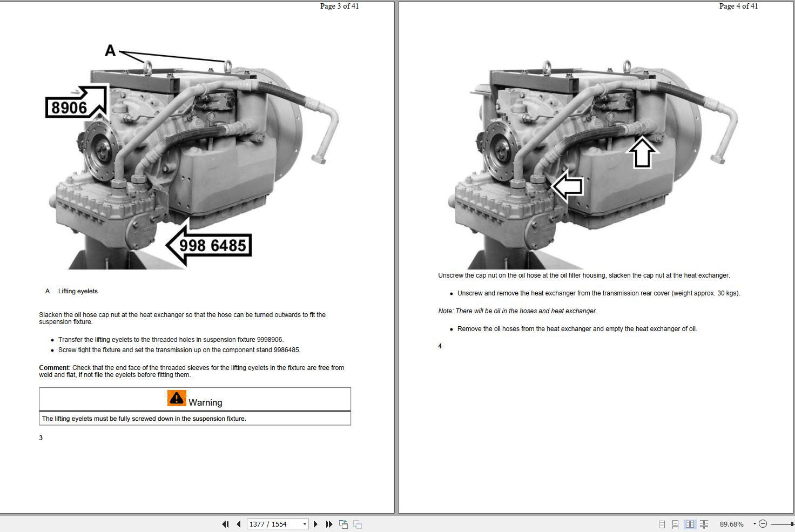Advance to the next page
Screen dimensions: 795x532
(316, 524)
